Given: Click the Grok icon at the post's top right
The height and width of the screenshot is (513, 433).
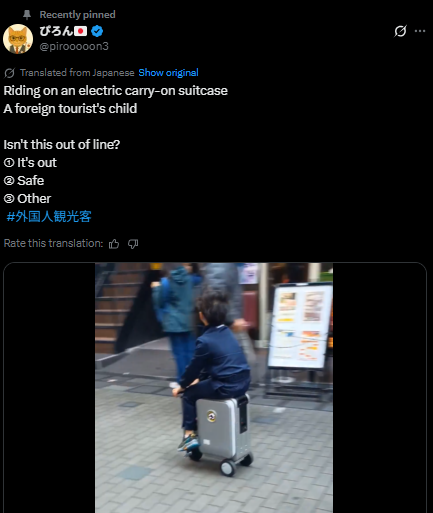Looking at the screenshot, I should point(400,31).
